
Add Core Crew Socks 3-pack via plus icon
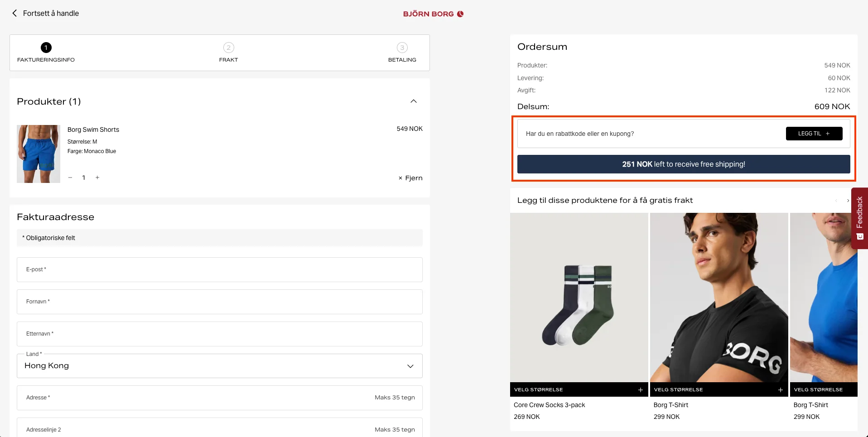(x=641, y=390)
